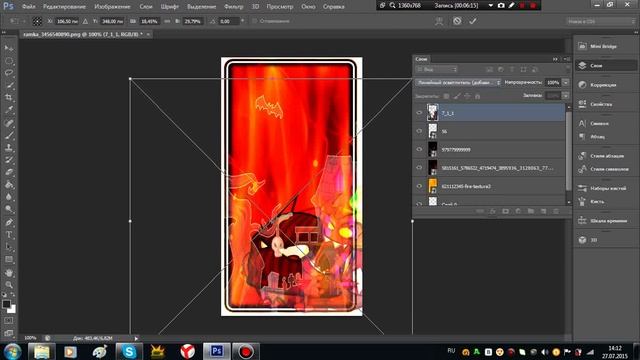Viewport: 640px width, 360px height.
Task: Click the X position input field
Action: (67, 21)
